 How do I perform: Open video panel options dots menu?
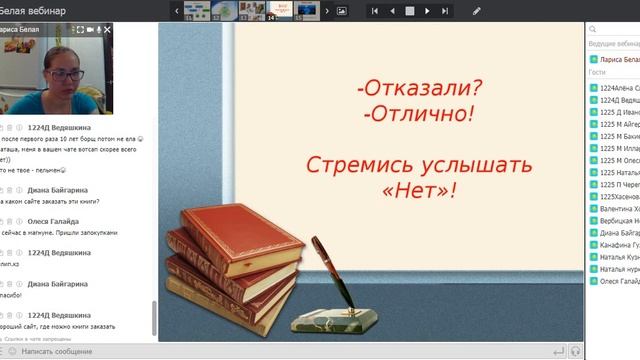(73, 29)
